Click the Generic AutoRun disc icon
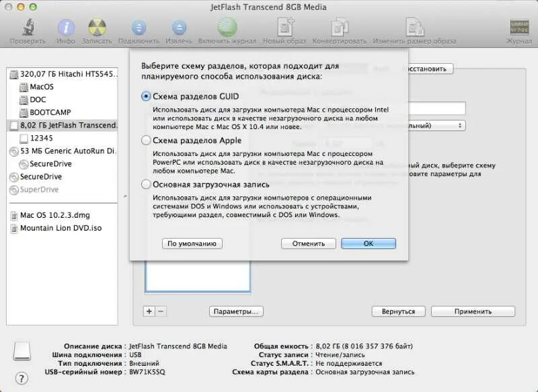The width and height of the screenshot is (538, 392). pos(14,151)
